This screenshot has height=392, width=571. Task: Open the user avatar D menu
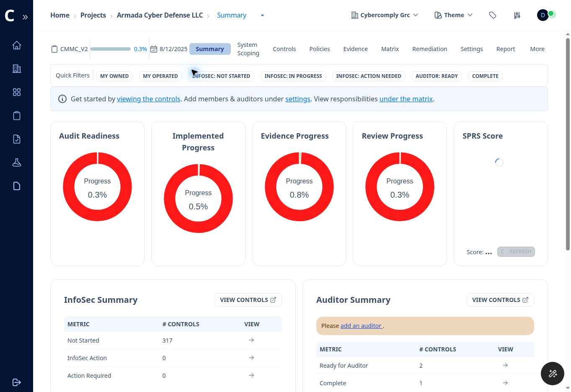(543, 15)
